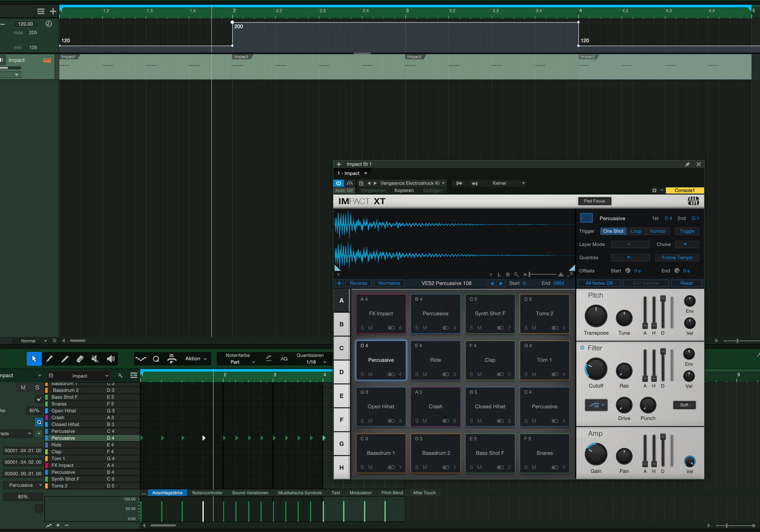Image resolution: width=760 pixels, height=532 pixels.
Task: Switch to the Pitch Bend tab
Action: pos(392,493)
